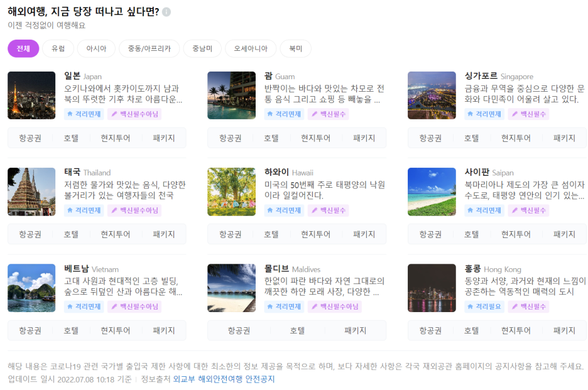
Task: Click 항공권 under Thailand
Action: [x=30, y=234]
